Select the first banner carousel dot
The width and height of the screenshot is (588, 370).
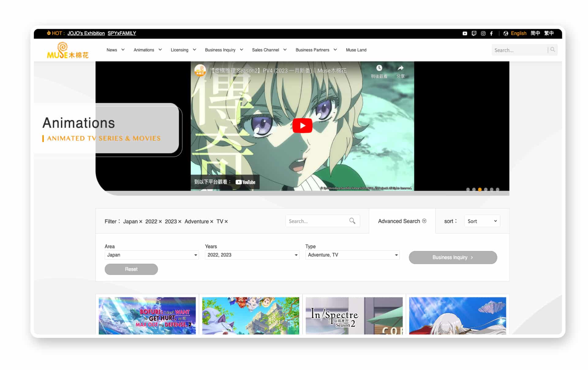click(468, 189)
